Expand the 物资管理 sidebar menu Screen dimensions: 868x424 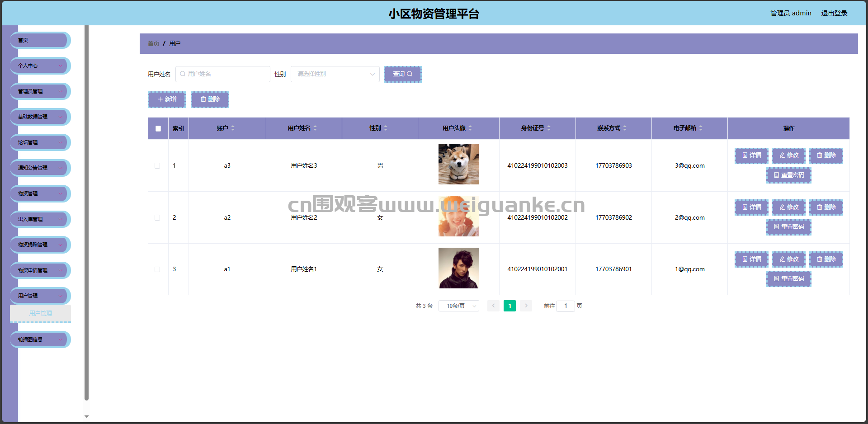[x=40, y=193]
